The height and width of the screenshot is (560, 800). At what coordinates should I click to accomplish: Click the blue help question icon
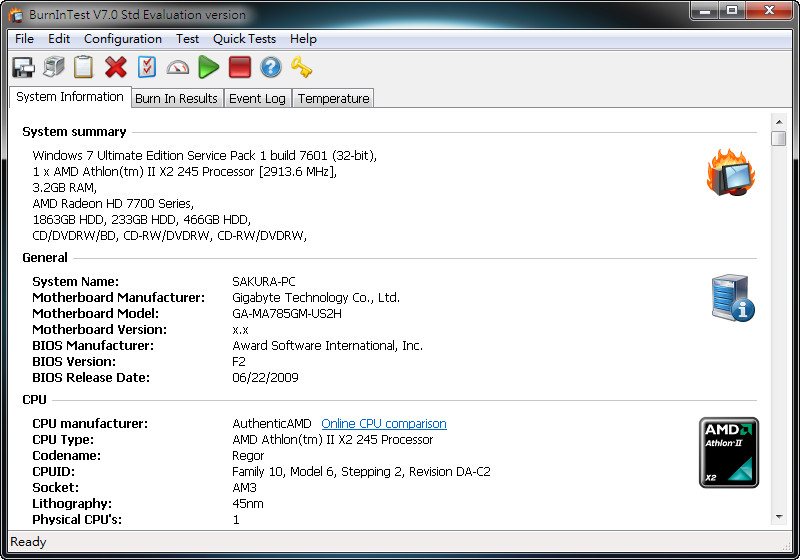tap(270, 67)
